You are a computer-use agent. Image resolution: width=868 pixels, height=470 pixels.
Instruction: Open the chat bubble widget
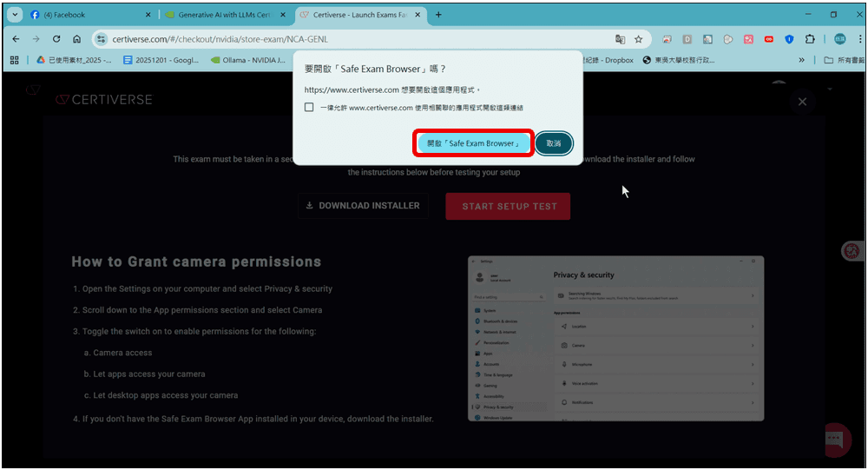tap(835, 440)
